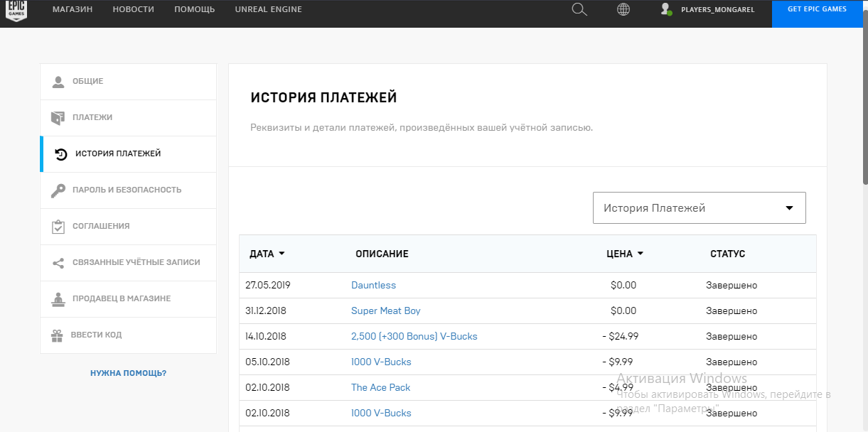
Task: Open the Магазин menu item
Action: (x=73, y=9)
